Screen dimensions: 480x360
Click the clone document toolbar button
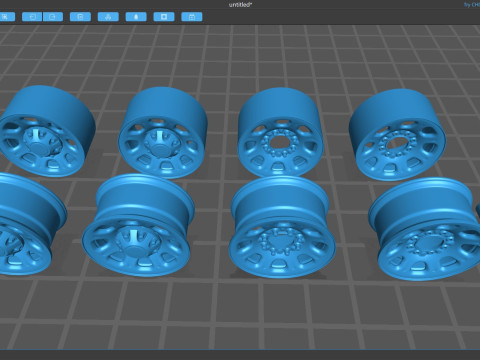80,17
